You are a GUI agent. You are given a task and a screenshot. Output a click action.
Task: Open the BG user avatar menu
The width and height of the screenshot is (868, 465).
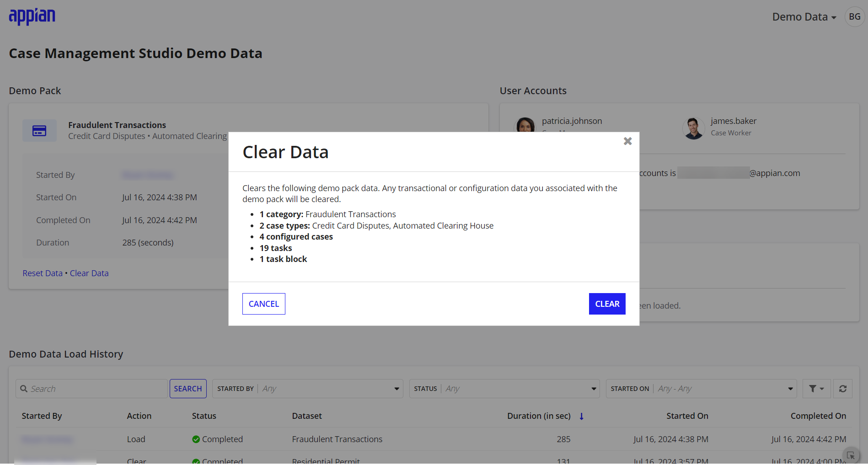point(854,17)
